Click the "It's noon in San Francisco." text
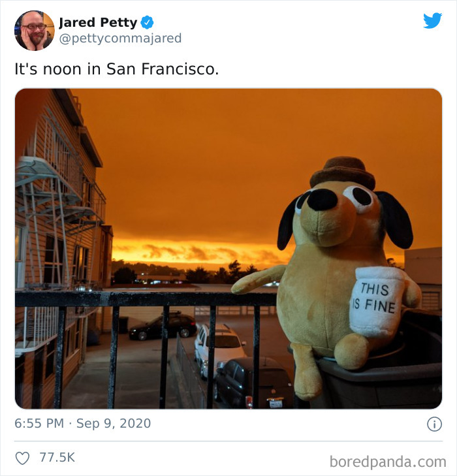Screen dimensions: 457x476 coord(116,69)
